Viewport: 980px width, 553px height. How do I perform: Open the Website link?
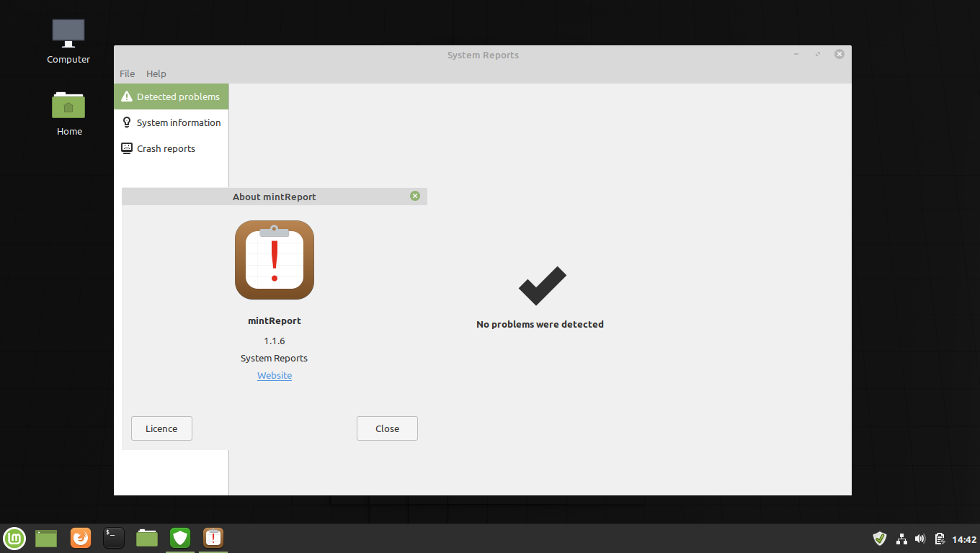275,375
